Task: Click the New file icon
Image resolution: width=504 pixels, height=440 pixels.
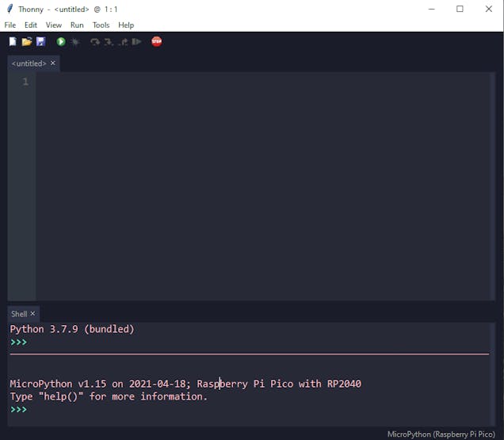Action: coord(13,41)
